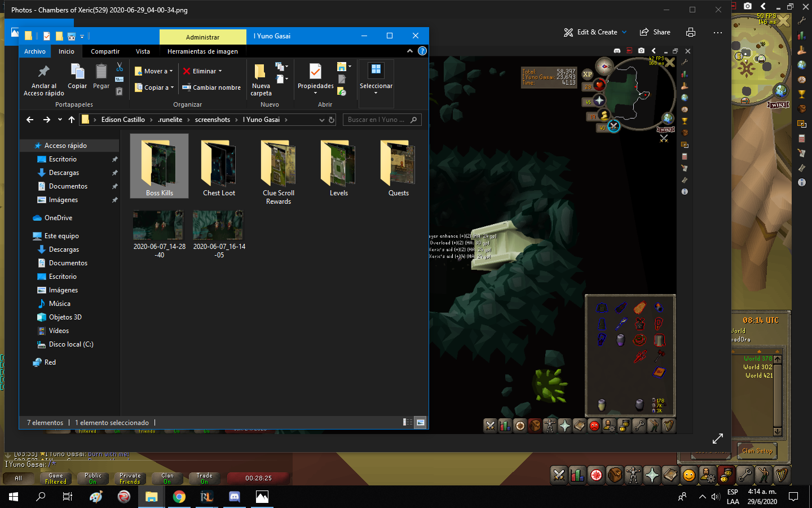812x508 pixels.
Task: Click the Buscar en I Yuno search field
Action: pyautogui.click(x=382, y=120)
